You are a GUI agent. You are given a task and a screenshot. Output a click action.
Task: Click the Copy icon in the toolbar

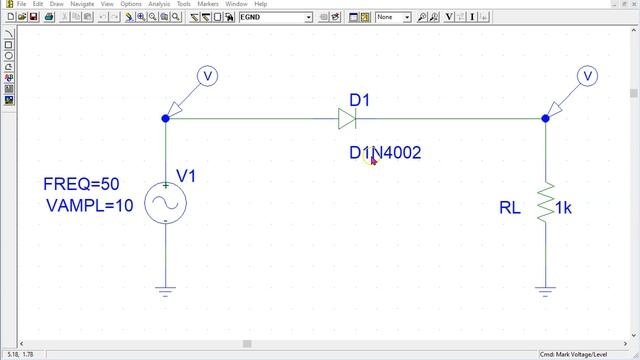click(x=76, y=17)
